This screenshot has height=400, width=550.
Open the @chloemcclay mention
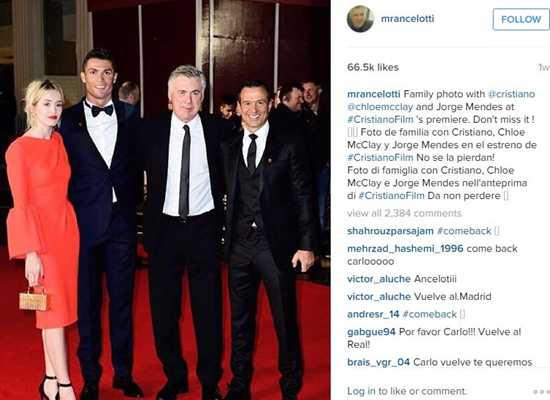tap(380, 107)
